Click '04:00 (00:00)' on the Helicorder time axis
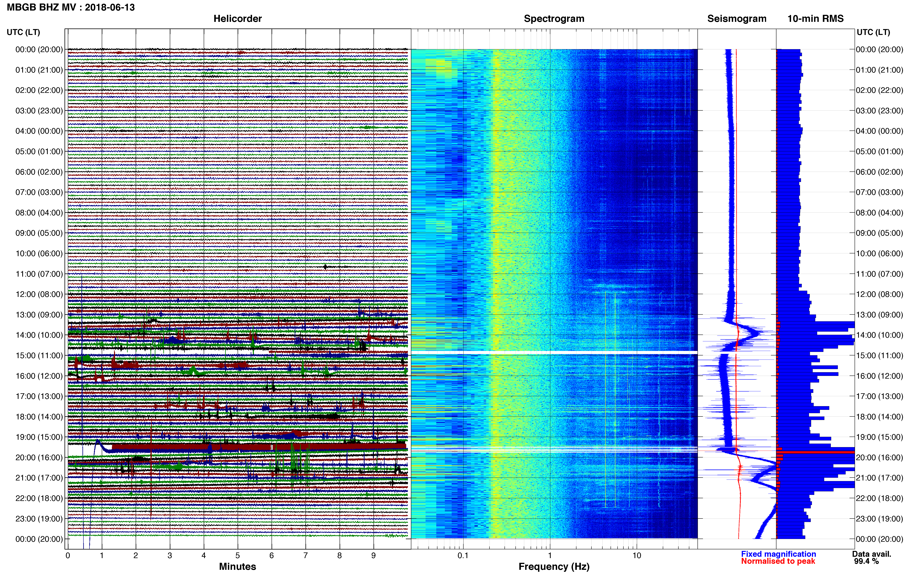924x578 pixels. (39, 131)
